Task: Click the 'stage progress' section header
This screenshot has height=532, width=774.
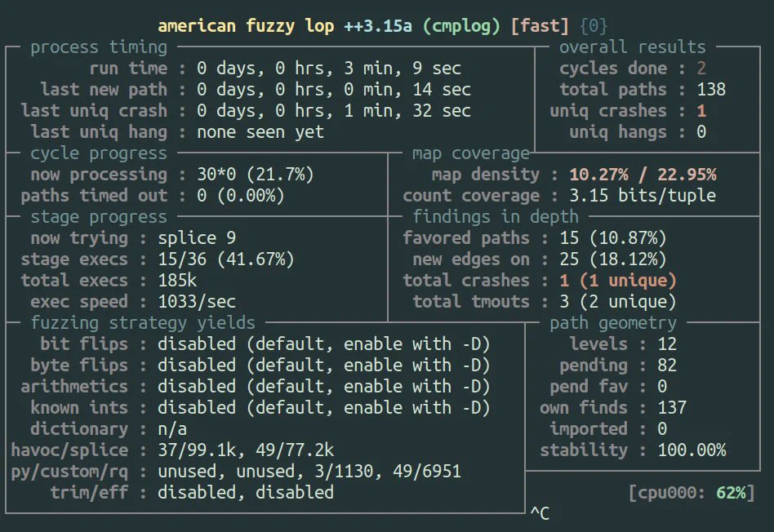Action: click(x=99, y=217)
